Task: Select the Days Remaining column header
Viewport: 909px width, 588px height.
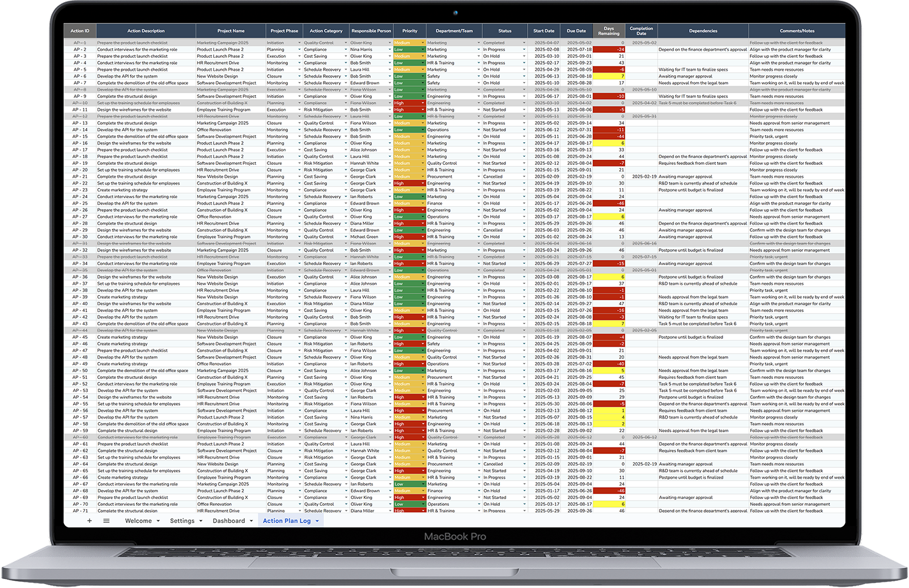Action: tap(609, 31)
